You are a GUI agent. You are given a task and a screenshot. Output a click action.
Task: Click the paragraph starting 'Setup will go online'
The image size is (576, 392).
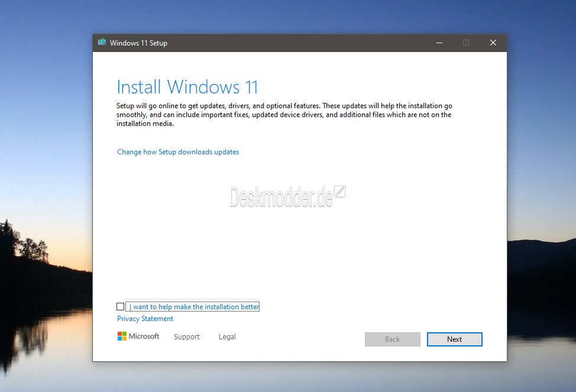tap(284, 115)
